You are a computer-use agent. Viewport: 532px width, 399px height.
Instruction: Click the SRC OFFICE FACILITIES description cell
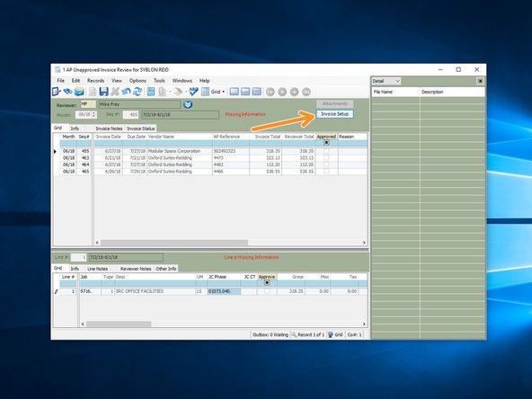(x=155, y=291)
